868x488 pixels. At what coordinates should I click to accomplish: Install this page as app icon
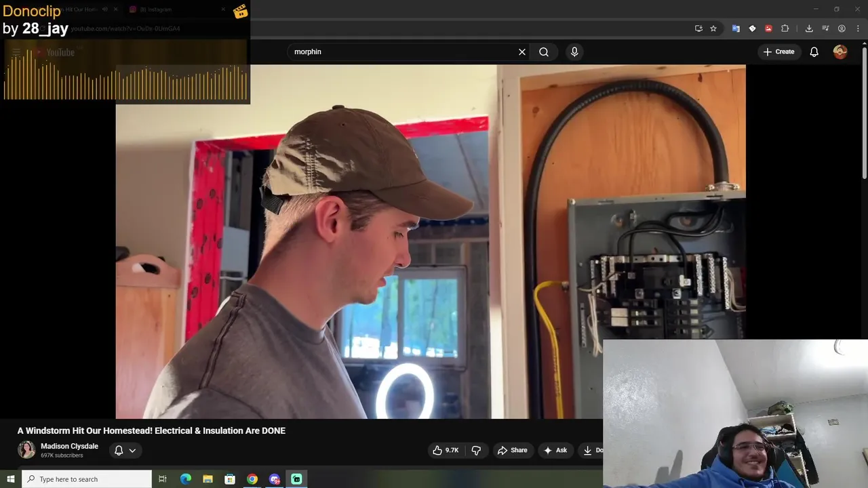coord(698,28)
